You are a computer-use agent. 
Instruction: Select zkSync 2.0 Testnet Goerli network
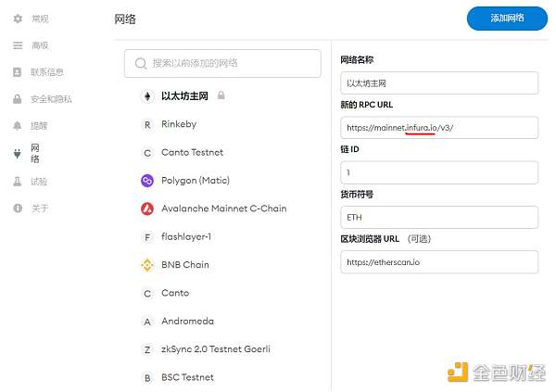pyautogui.click(x=216, y=349)
